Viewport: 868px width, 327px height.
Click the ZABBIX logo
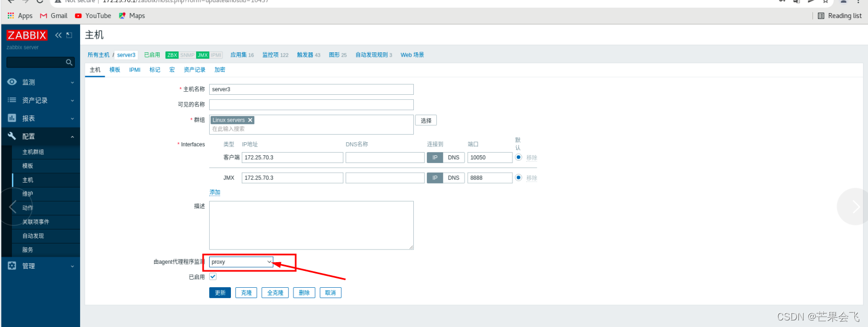(x=27, y=35)
